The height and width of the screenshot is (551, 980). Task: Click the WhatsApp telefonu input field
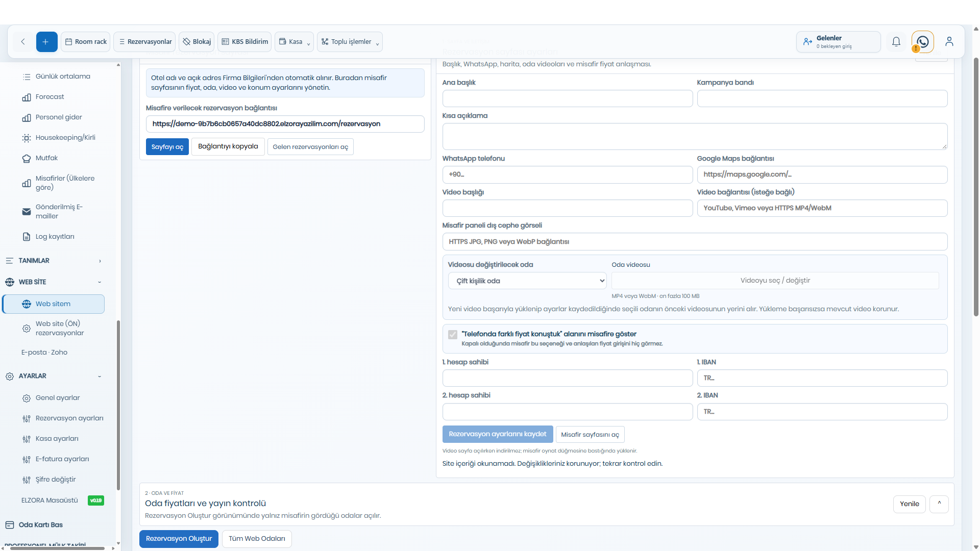[x=568, y=174]
